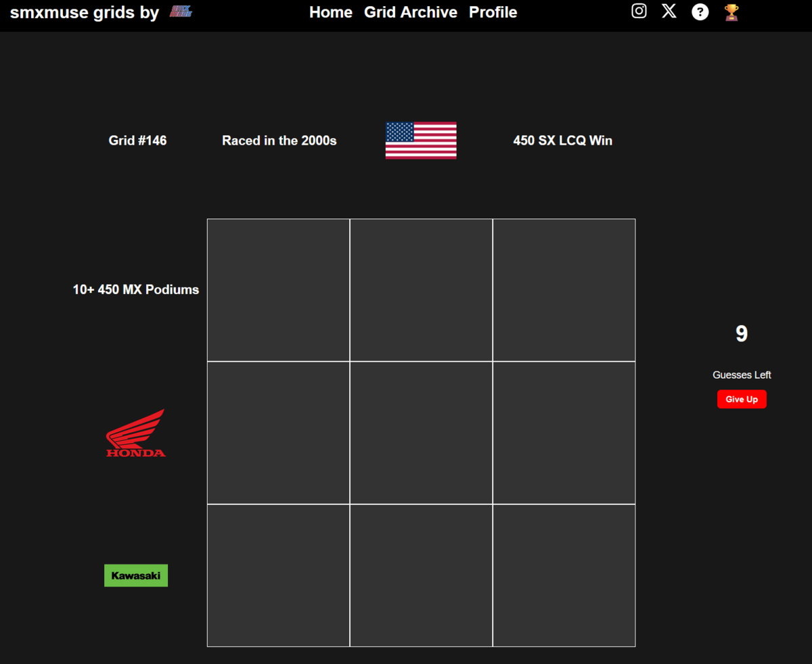Open the Grid Archive page

(x=411, y=12)
